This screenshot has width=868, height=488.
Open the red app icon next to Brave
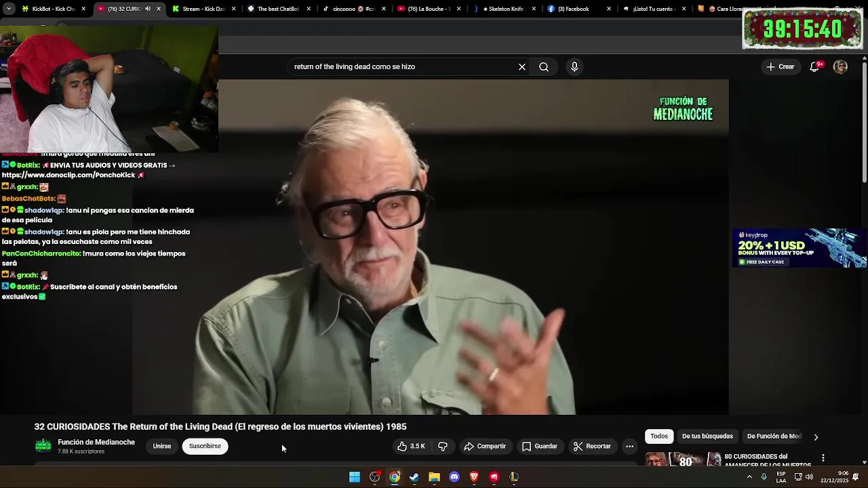pyautogui.click(x=494, y=477)
